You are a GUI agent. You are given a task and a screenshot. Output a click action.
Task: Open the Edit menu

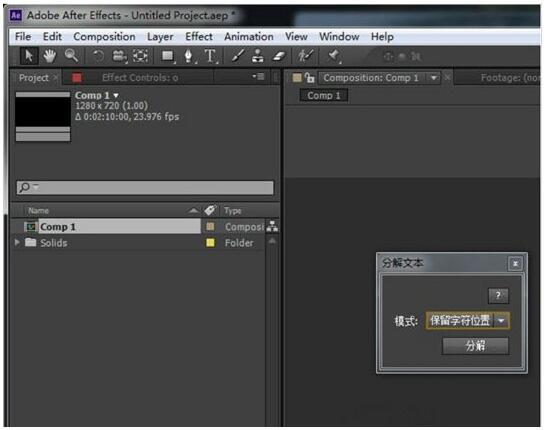(52, 36)
